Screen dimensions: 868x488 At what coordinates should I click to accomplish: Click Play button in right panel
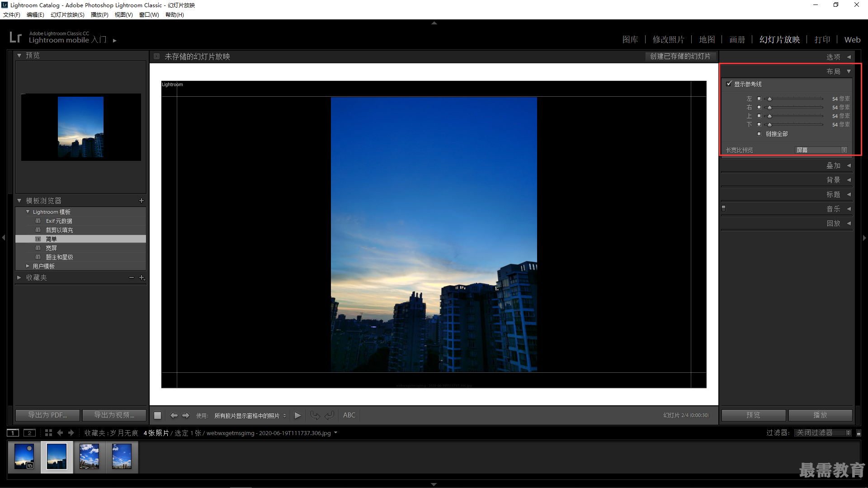tap(821, 415)
